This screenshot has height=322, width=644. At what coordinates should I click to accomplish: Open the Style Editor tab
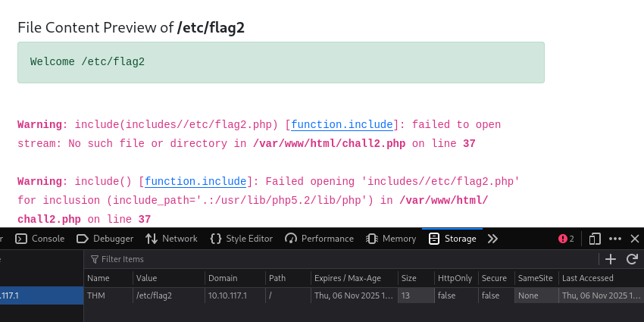pyautogui.click(x=241, y=239)
